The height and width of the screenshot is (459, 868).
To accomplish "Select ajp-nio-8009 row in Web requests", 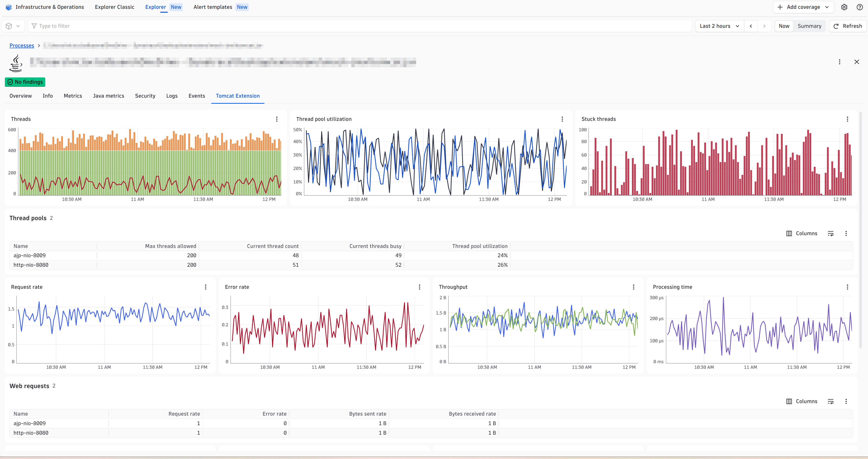I will pyautogui.click(x=431, y=424).
